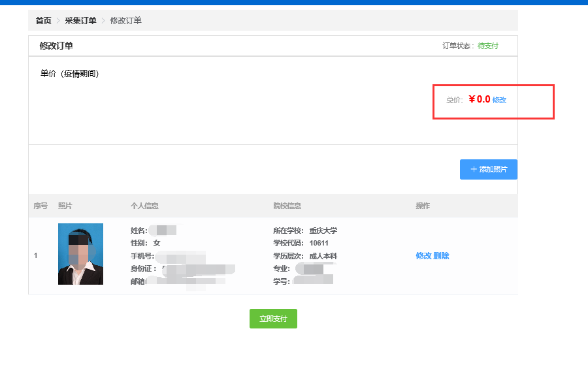This screenshot has width=588, height=382.
Task: Click 修改 in the 操作 column
Action: [423, 255]
